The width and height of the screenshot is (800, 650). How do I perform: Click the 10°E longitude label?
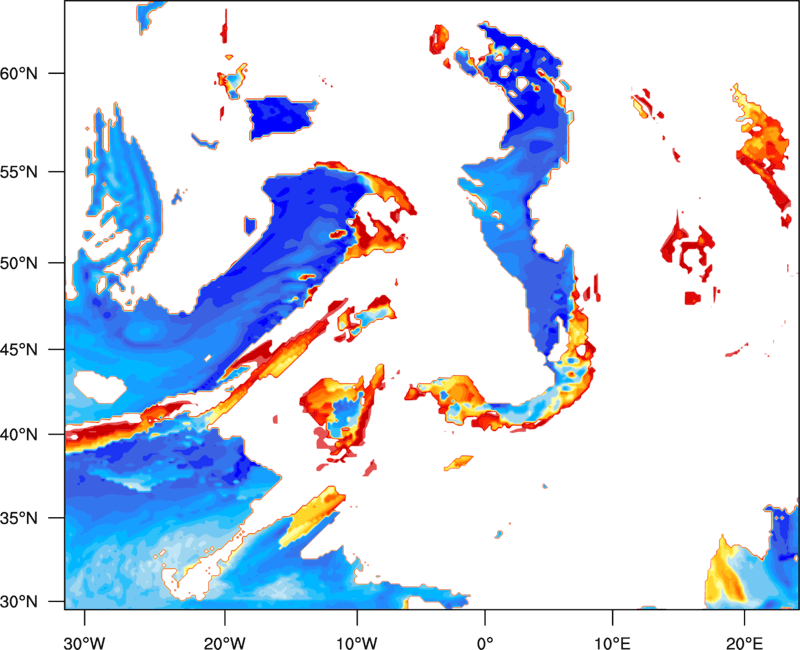(612, 643)
